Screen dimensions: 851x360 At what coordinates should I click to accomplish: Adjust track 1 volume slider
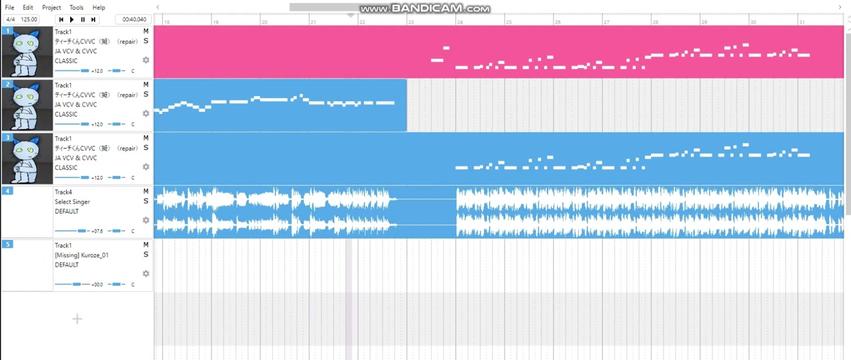(x=72, y=71)
